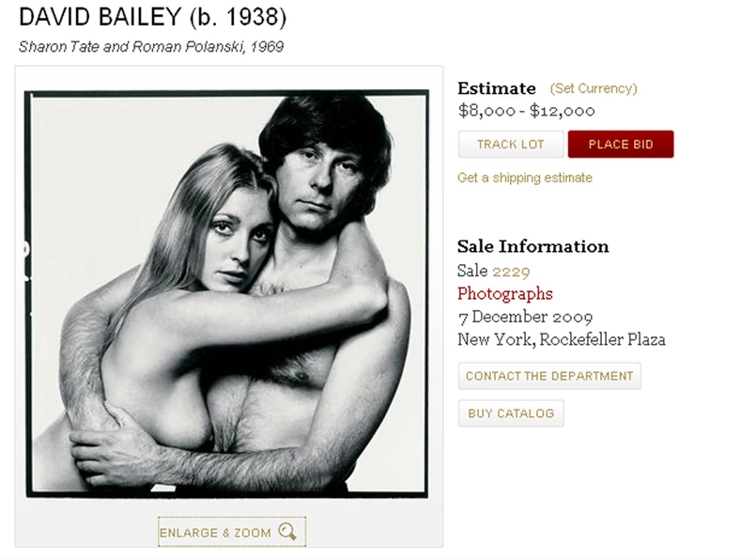Click the 7 December 2009 sale date
The height and width of the screenshot is (560, 756).
point(525,317)
